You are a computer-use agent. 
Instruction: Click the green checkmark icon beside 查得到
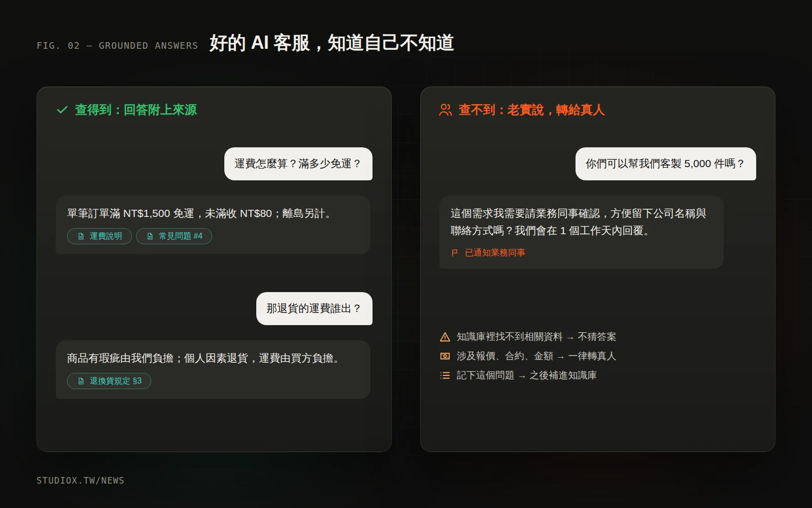coord(62,110)
